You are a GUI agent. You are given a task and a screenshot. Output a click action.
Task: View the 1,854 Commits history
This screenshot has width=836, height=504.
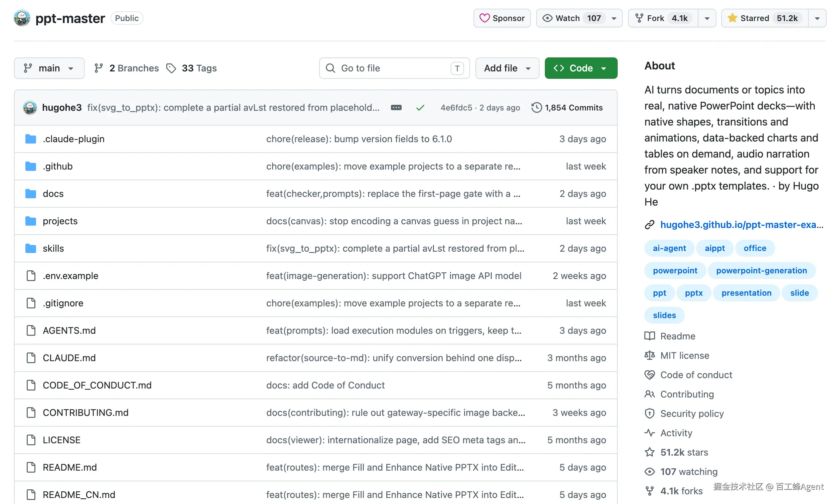tap(567, 107)
